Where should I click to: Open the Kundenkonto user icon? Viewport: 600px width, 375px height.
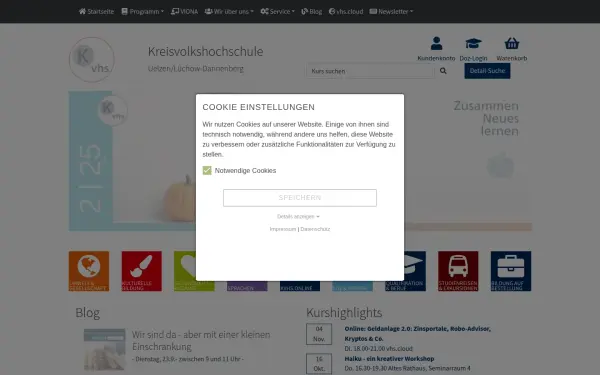[x=436, y=44]
